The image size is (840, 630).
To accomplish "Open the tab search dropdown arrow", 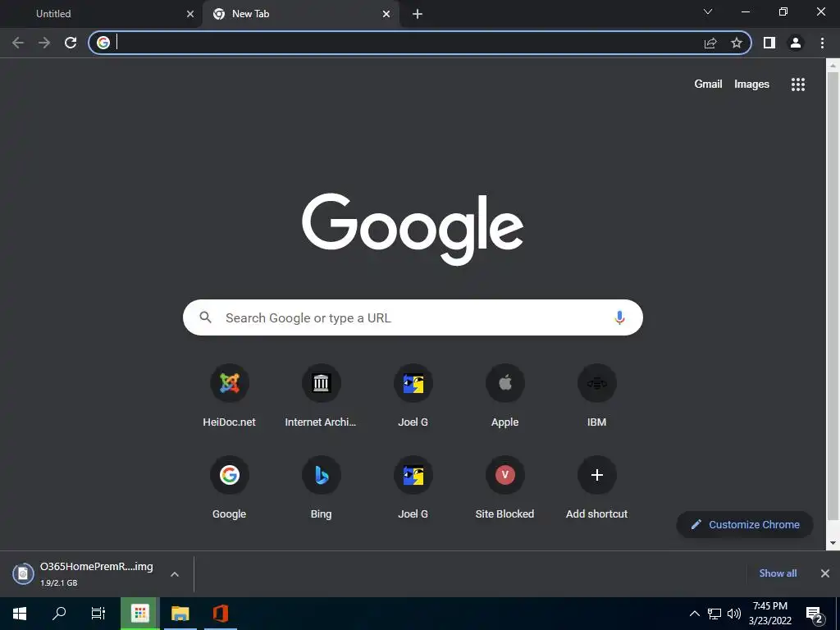I will coord(708,11).
